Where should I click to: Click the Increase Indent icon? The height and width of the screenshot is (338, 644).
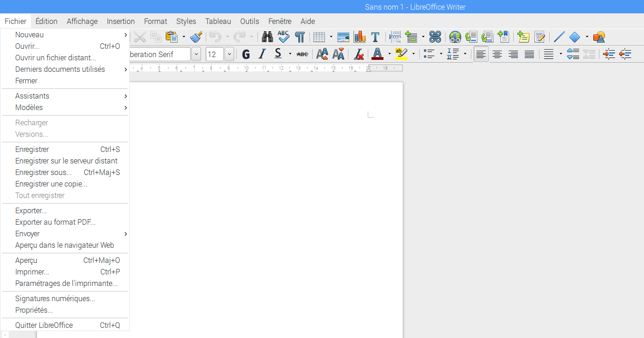tap(609, 54)
